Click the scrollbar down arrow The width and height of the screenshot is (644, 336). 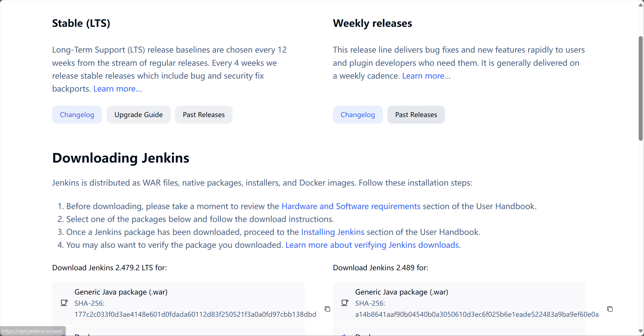(x=640, y=331)
